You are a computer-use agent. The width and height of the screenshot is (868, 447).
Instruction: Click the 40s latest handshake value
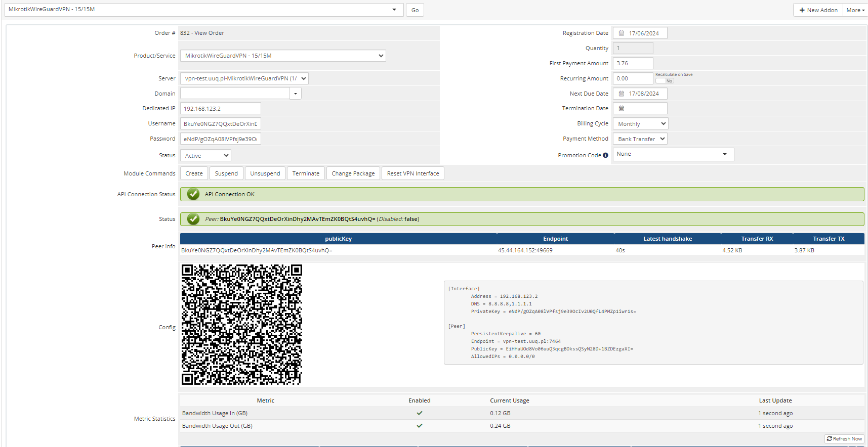click(620, 250)
